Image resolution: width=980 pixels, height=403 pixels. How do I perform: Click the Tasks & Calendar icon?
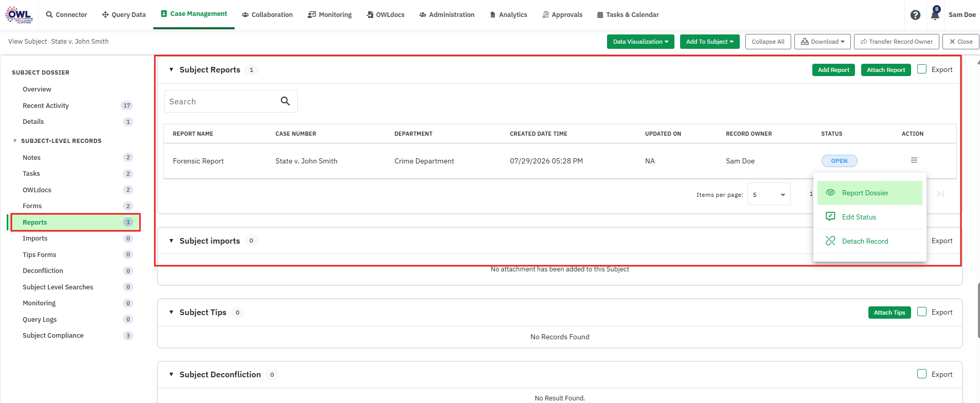coord(600,15)
